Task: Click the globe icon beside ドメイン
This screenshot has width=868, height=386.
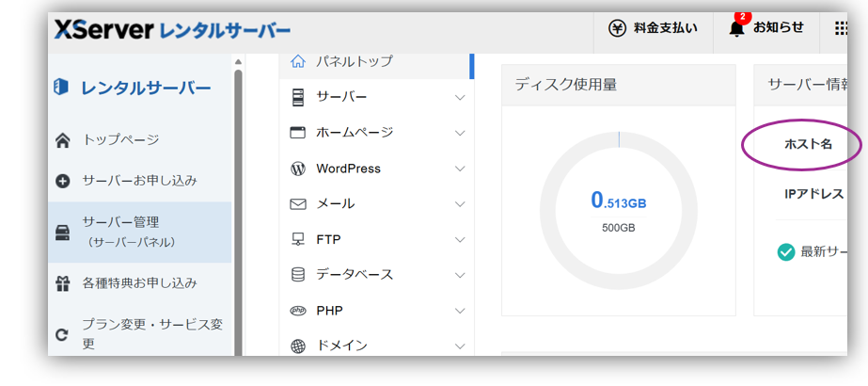Action: [298, 346]
